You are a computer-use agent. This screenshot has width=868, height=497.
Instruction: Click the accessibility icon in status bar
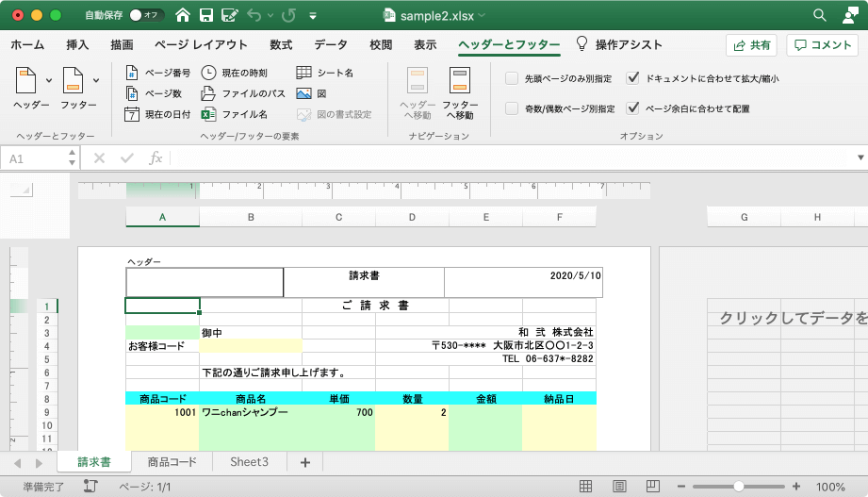pos(90,487)
